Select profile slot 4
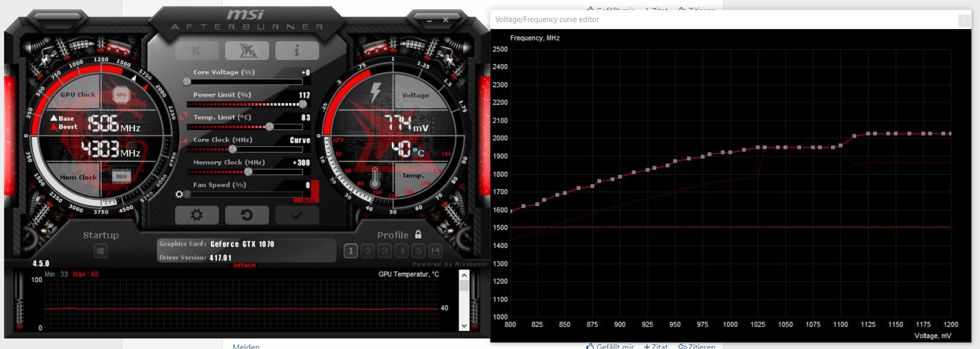980x349 pixels. pyautogui.click(x=402, y=251)
